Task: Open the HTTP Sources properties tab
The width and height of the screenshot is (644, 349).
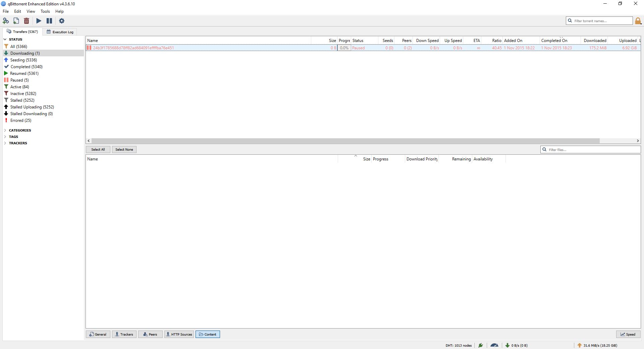Action: pos(179,334)
